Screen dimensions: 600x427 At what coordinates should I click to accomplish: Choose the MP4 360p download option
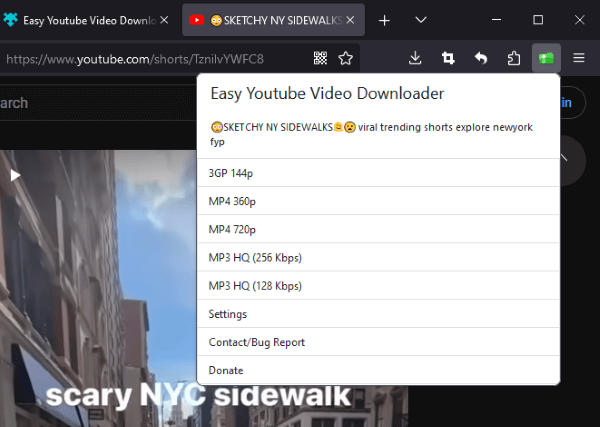(378, 201)
